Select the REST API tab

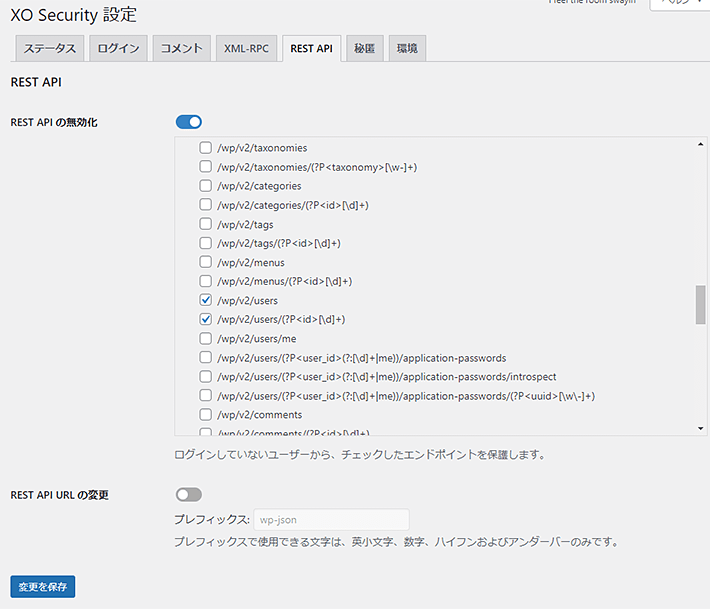[x=312, y=48]
